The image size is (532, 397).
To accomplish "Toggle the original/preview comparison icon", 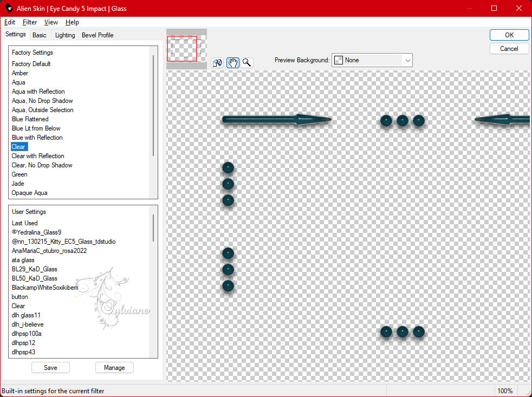I will (x=217, y=63).
